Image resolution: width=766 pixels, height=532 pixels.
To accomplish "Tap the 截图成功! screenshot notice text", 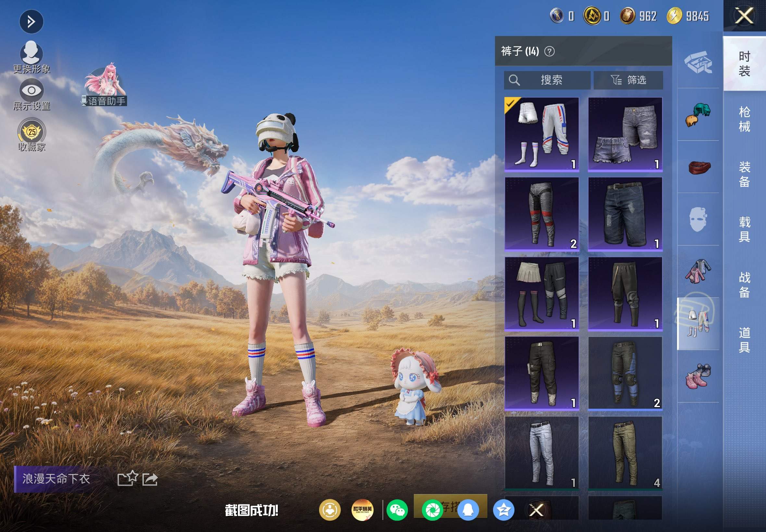I will click(252, 510).
